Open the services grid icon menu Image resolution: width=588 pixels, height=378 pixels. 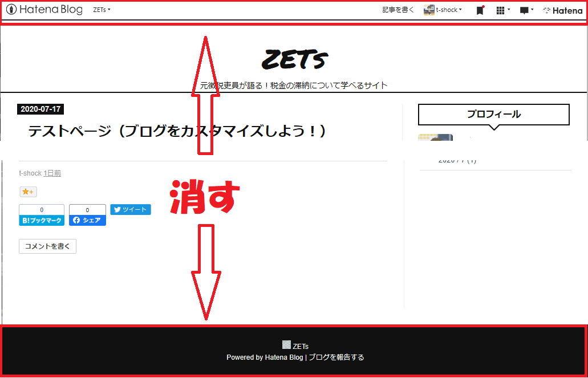[x=502, y=10]
